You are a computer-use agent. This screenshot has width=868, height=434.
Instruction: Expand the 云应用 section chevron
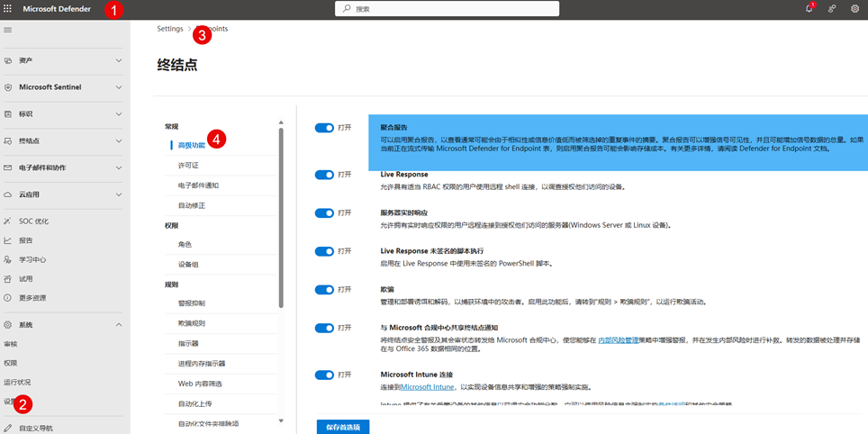click(119, 194)
